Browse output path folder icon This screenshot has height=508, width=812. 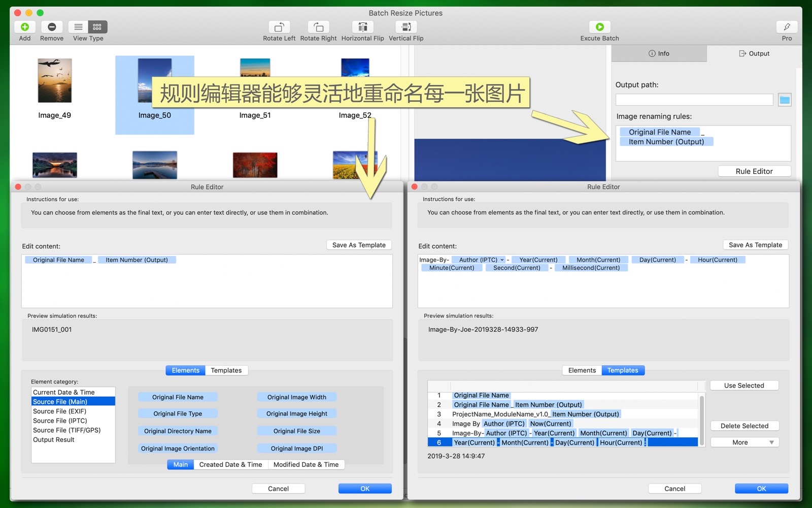pos(785,100)
